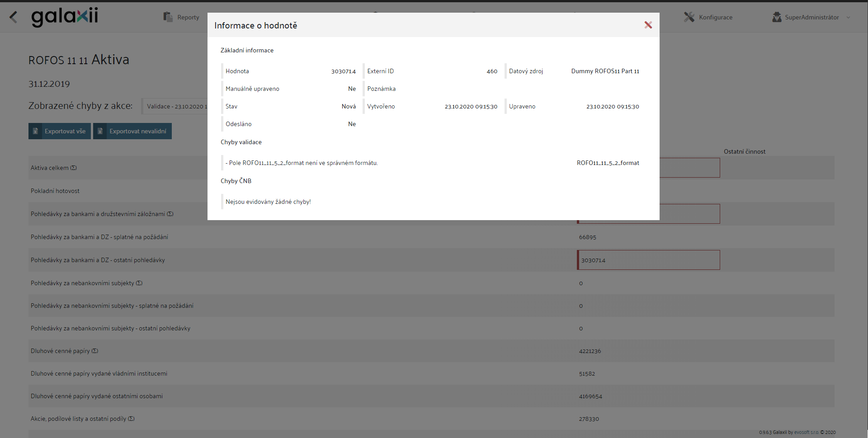Click nebankovními subjekty splatné na požádání row
The image size is (868, 438).
coord(112,306)
